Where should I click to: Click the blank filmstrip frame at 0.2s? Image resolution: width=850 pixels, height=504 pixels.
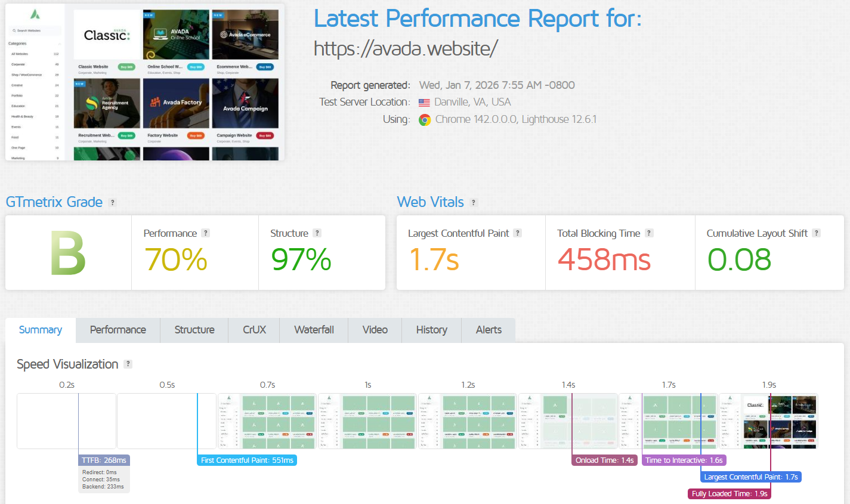pyautogui.click(x=66, y=421)
